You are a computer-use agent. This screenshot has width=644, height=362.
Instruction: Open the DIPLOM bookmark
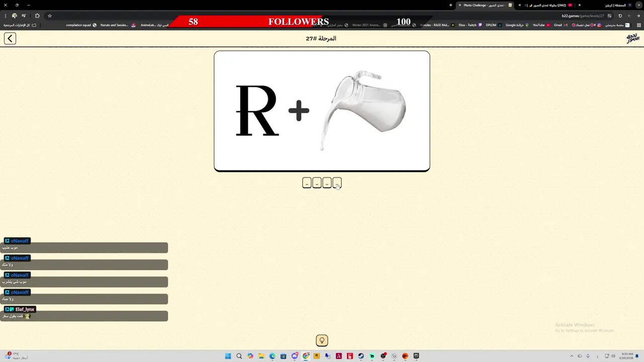[493, 25]
